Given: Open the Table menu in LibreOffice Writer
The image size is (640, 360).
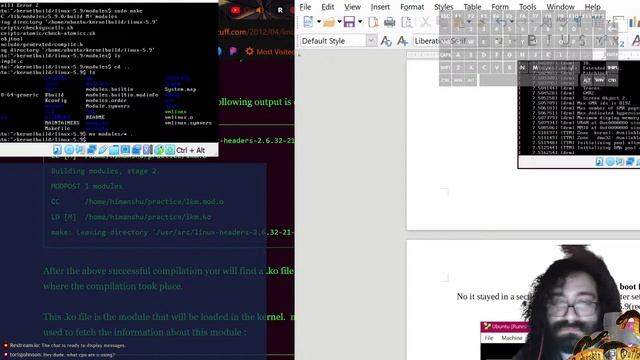Looking at the screenshot, I should (x=472, y=7).
